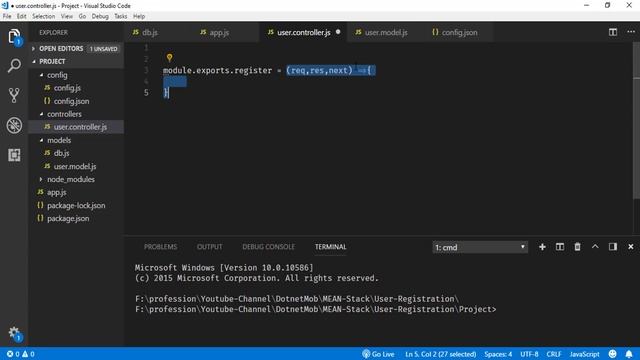Image resolution: width=640 pixels, height=360 pixels.
Task: Open the File menu
Action: pyautogui.click(x=7, y=16)
